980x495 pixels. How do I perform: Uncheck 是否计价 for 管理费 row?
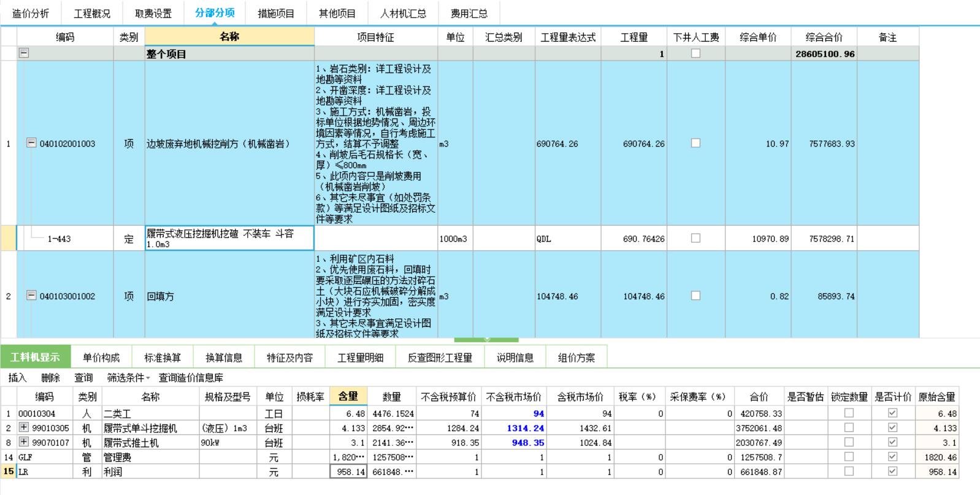point(892,456)
